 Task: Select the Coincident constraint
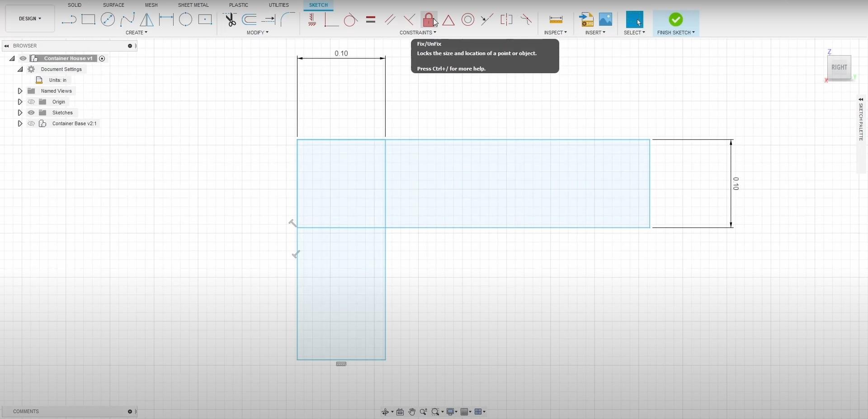[x=331, y=19]
